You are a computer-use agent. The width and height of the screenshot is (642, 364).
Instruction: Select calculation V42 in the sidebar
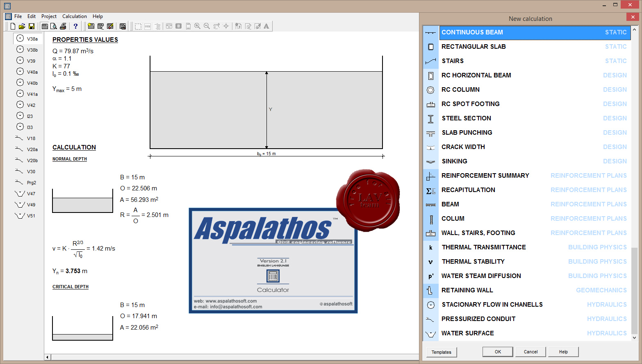coord(27,105)
